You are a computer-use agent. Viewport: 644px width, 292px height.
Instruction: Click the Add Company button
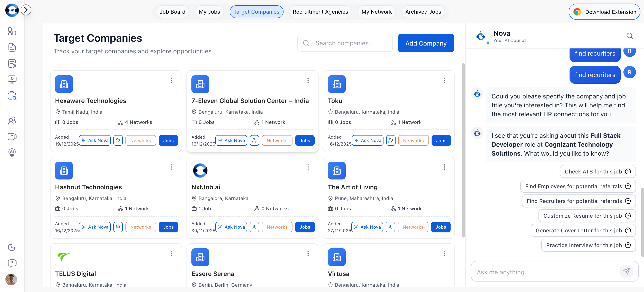coord(426,43)
